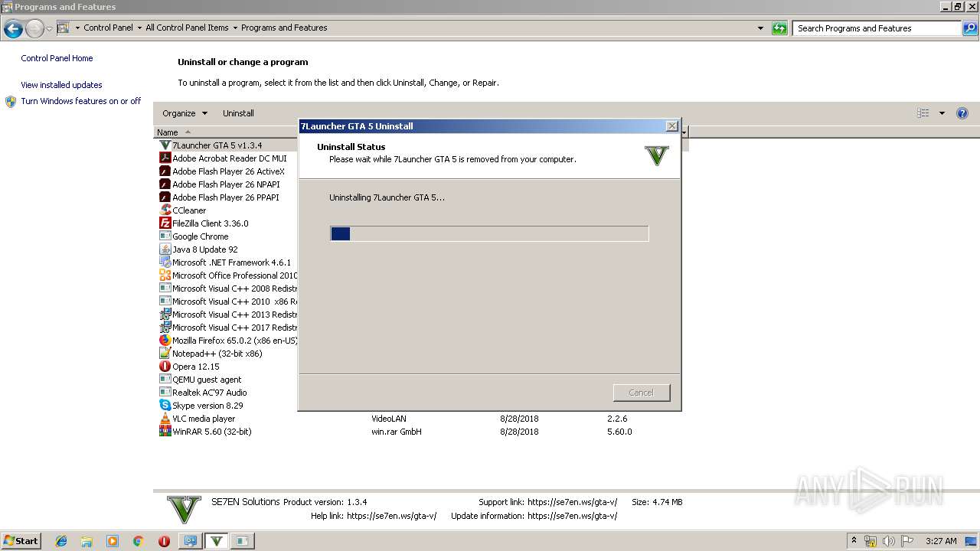Click the Google Chrome list icon
Screen dimensions: 980x551
165,236
